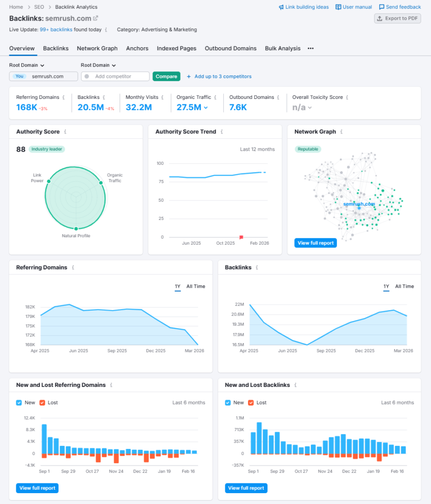Click into the Add competitor field
Viewport: 431px width, 504px height.
(116, 76)
